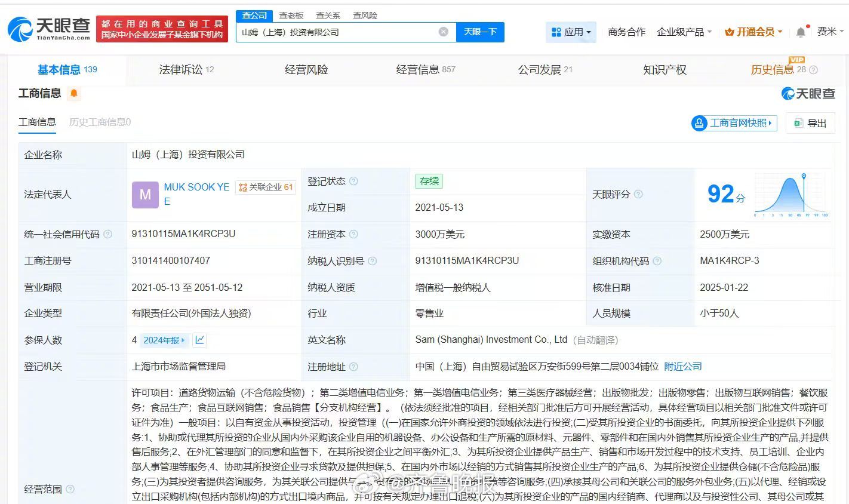
Task: Open the 商务合作 link
Action: (626, 32)
